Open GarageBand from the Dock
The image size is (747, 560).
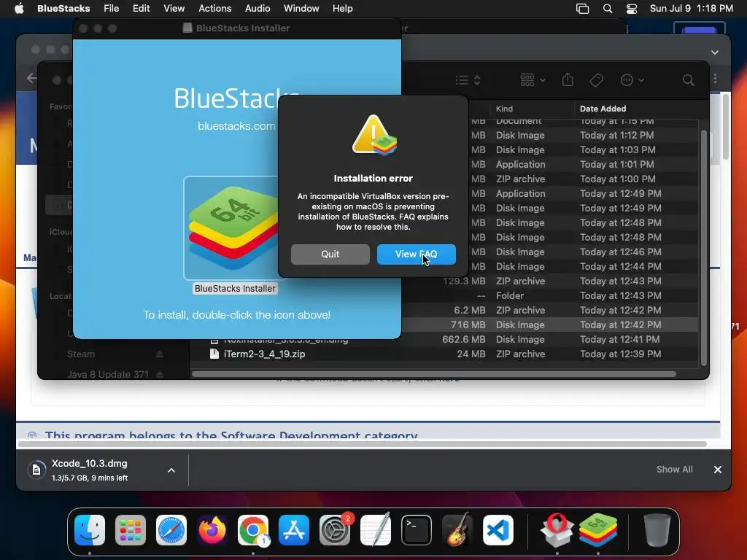457,530
